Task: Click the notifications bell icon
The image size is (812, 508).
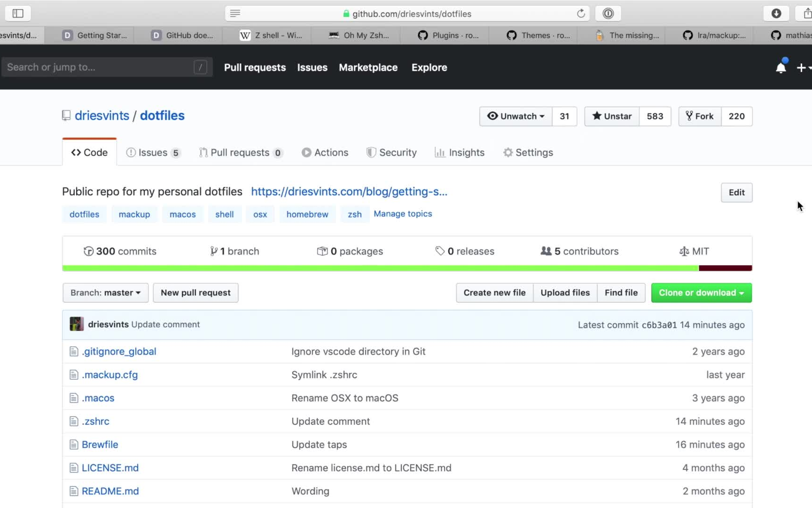Action: [x=781, y=68]
